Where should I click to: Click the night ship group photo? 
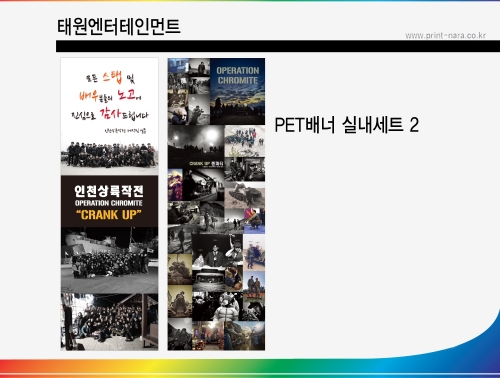pos(109,260)
